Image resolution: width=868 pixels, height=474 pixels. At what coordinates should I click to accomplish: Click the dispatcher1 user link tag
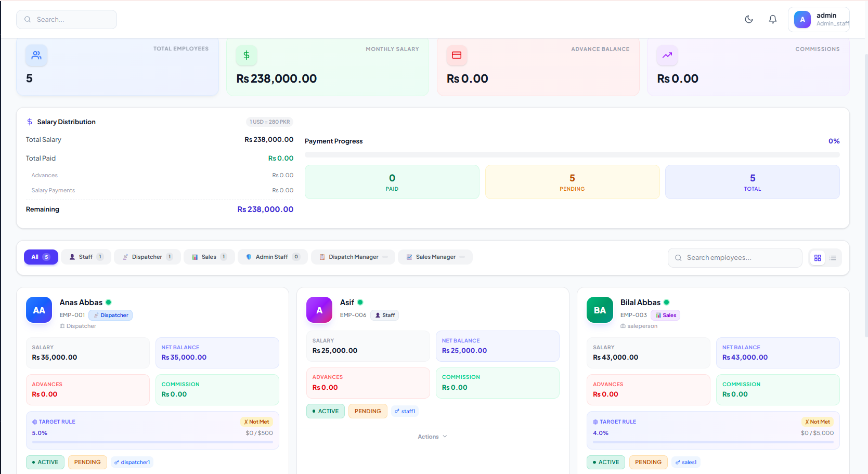pos(132,462)
